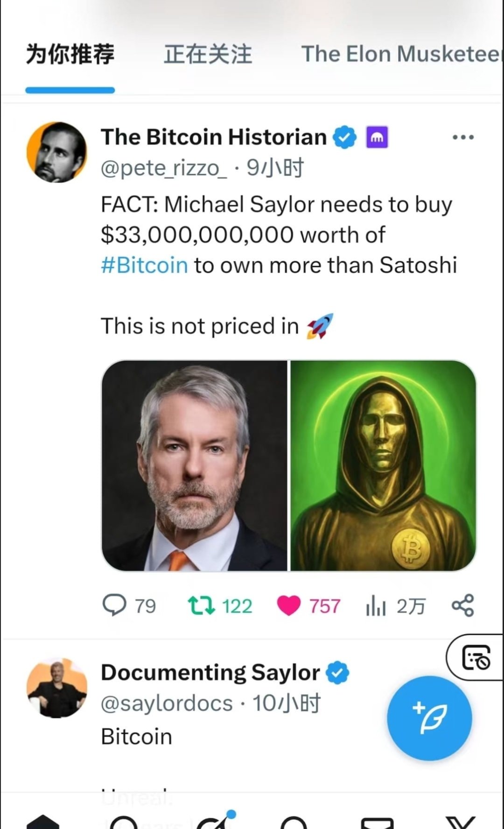Tap the X logo in bottom navigation
Image resolution: width=504 pixels, height=829 pixels.
[x=460, y=823]
